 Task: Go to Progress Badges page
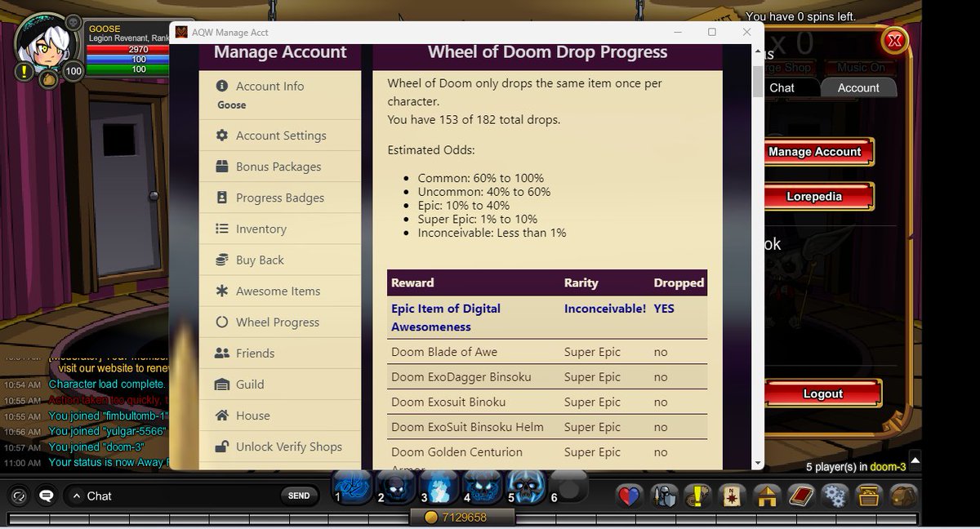(279, 198)
